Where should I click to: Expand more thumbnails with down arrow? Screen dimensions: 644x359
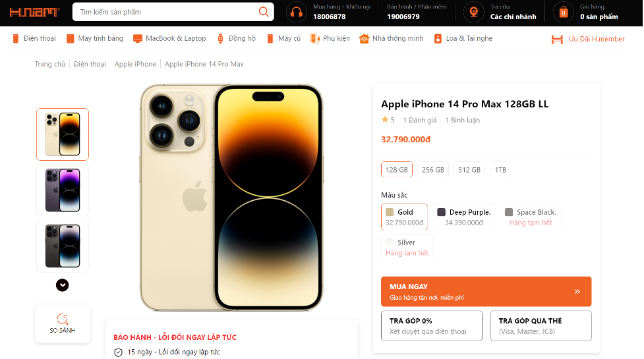click(x=63, y=285)
